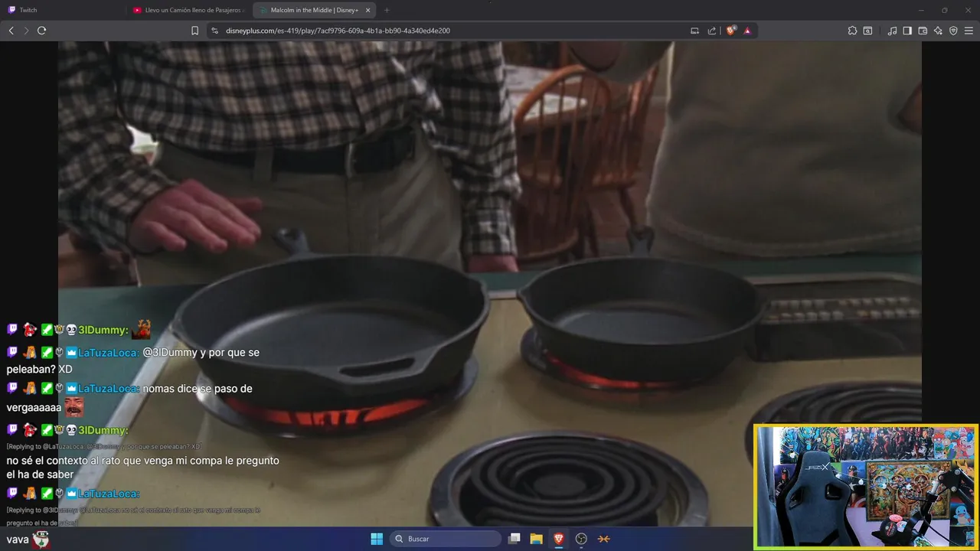This screenshot has height=551, width=980.
Task: Open a new browser tab
Action: coord(387,10)
